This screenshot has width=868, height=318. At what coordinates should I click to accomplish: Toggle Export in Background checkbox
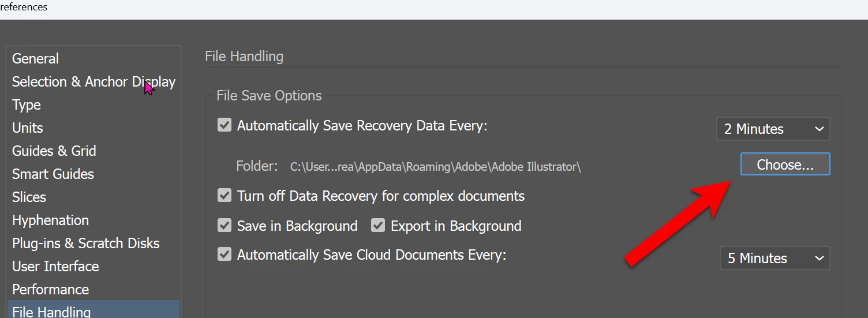tap(378, 226)
